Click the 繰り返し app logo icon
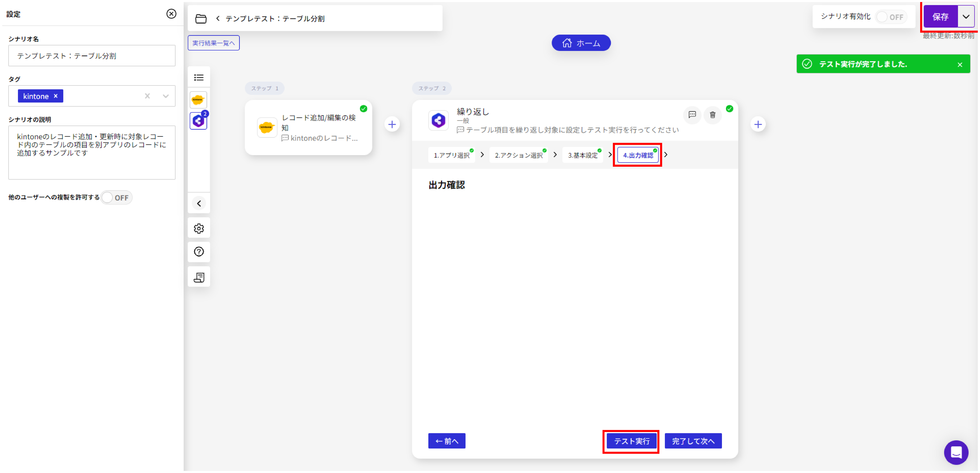The height and width of the screenshot is (473, 980). [x=438, y=120]
